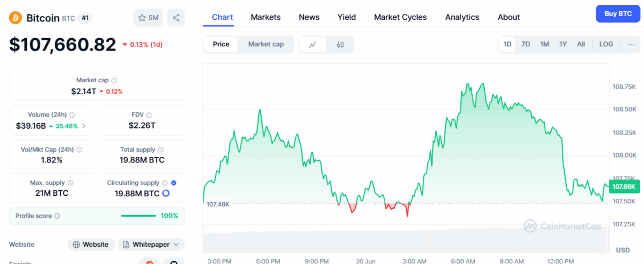The height and width of the screenshot is (264, 644).
Task: Select 1D time range
Action: click(507, 44)
